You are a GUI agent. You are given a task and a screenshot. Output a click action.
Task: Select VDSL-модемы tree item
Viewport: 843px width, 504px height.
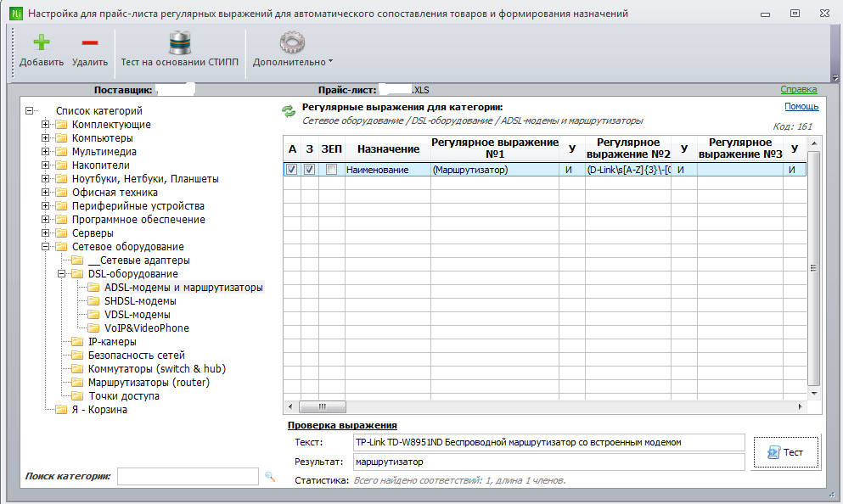[x=137, y=314]
